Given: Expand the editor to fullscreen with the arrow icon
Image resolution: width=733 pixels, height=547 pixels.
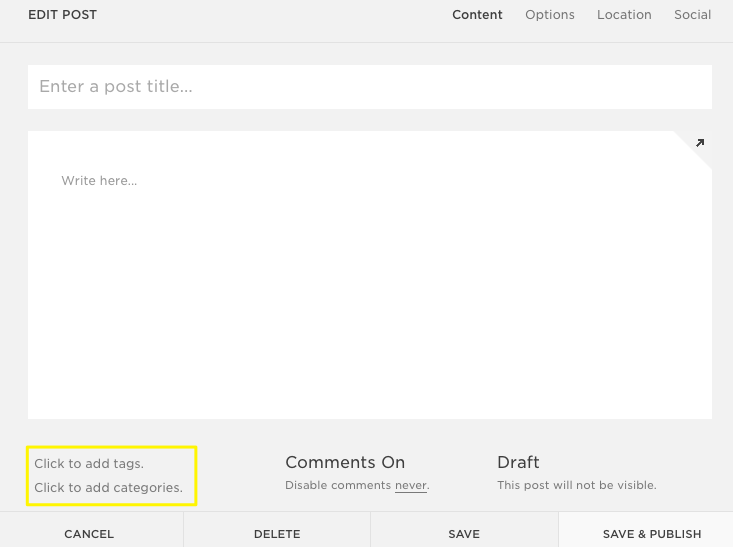Looking at the screenshot, I should (x=700, y=143).
